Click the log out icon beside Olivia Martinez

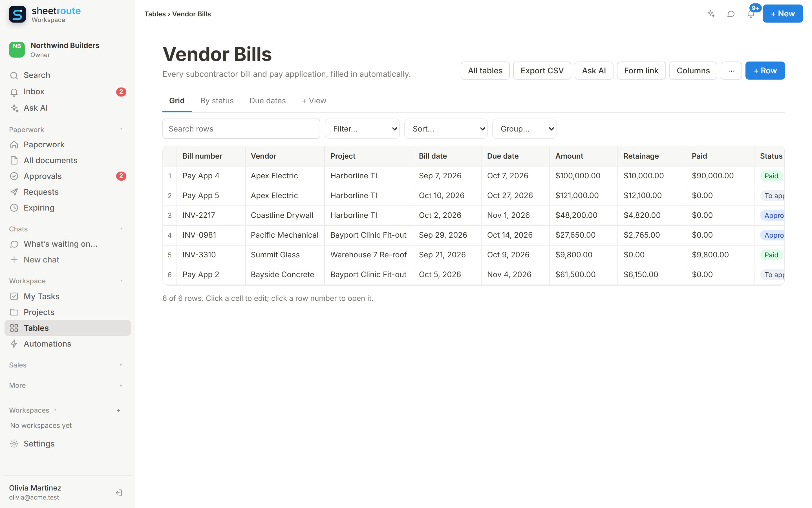pyautogui.click(x=119, y=492)
